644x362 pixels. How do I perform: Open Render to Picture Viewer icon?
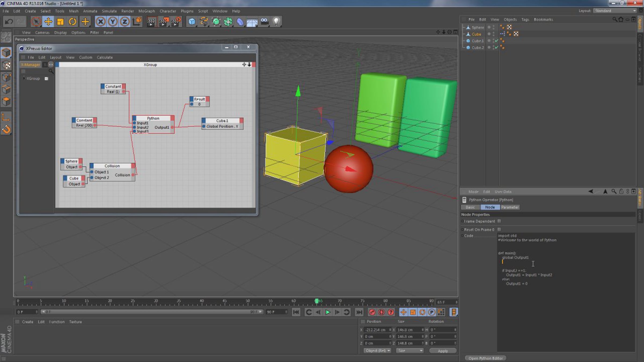(164, 22)
